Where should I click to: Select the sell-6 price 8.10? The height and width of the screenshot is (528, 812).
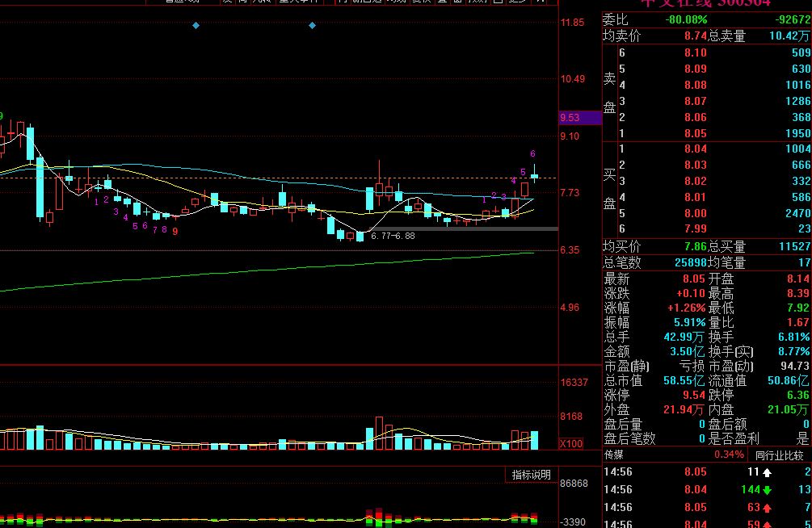click(x=695, y=52)
